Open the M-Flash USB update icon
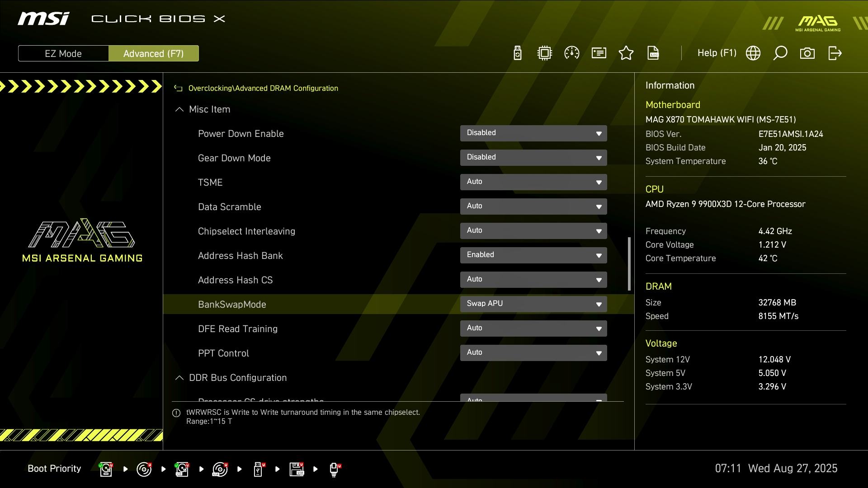Screen dimensions: 868x488 click(x=518, y=53)
